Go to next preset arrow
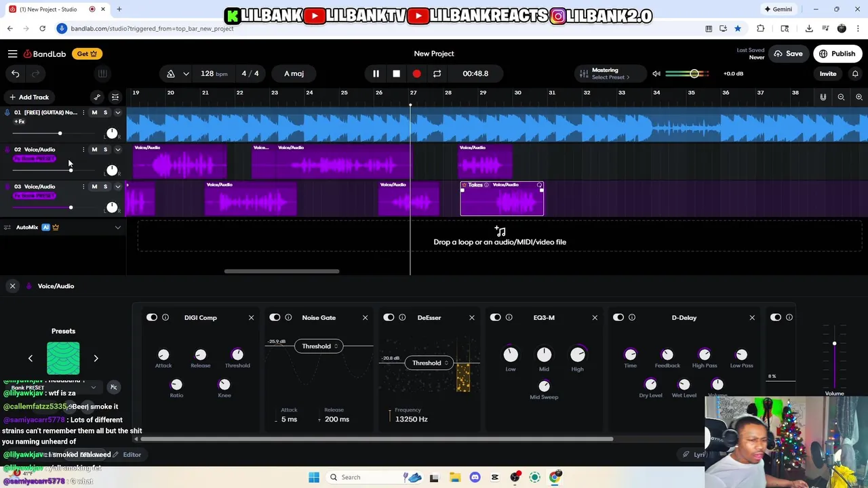868x488 pixels. click(96, 358)
